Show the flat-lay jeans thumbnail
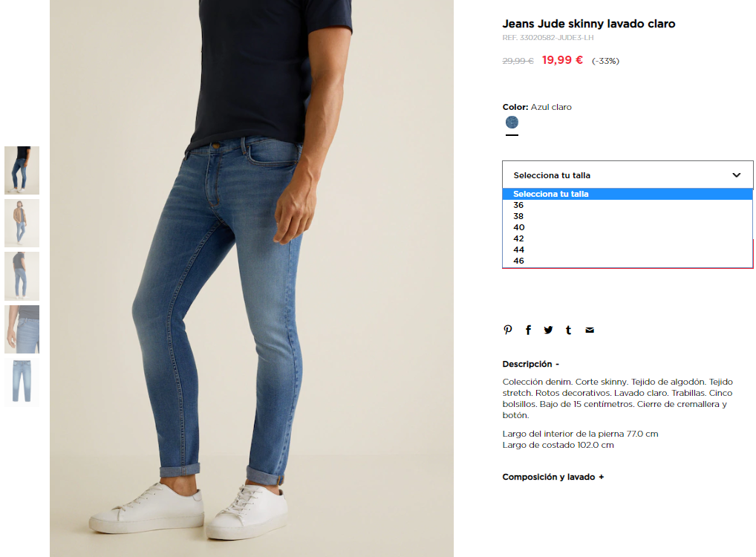Viewport: 756px width, 557px height. pyautogui.click(x=22, y=382)
